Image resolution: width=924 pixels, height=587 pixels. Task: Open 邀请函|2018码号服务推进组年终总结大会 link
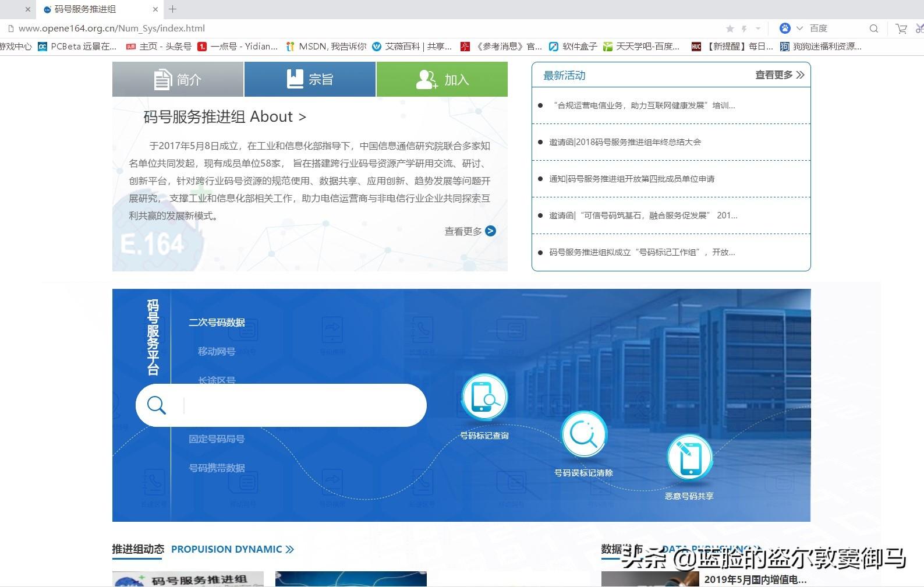625,142
